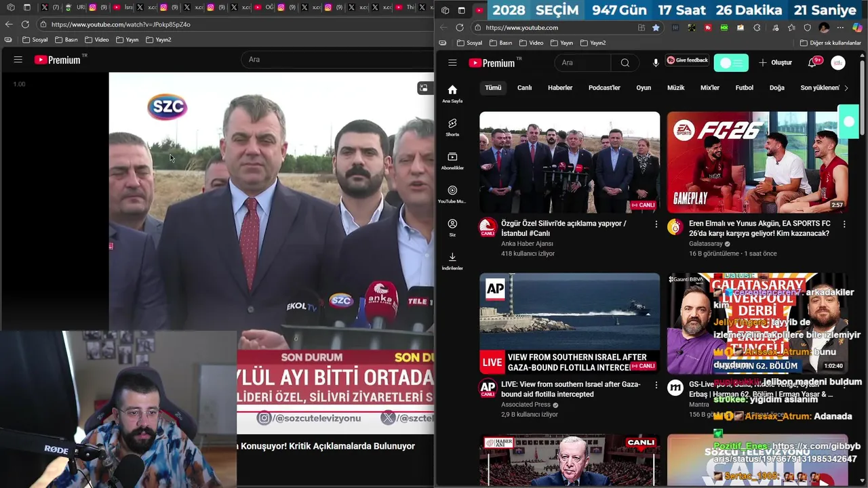The width and height of the screenshot is (868, 488).
Task: Select the Tümü chip
Action: [x=493, y=87]
